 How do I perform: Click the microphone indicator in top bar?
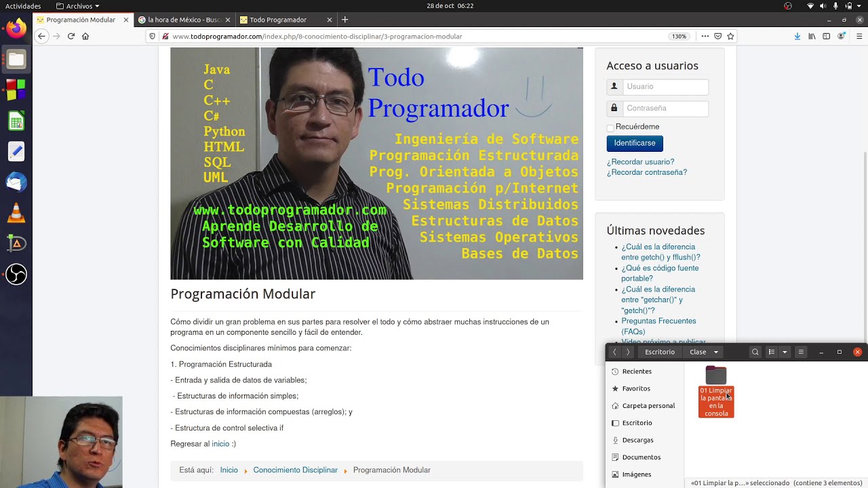click(836, 6)
